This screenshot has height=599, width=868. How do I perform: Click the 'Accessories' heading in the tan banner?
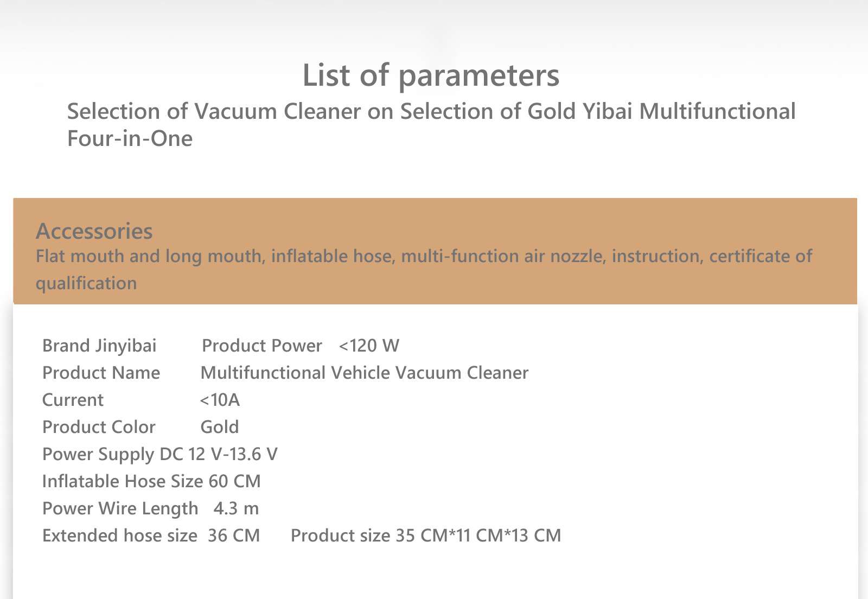94,231
